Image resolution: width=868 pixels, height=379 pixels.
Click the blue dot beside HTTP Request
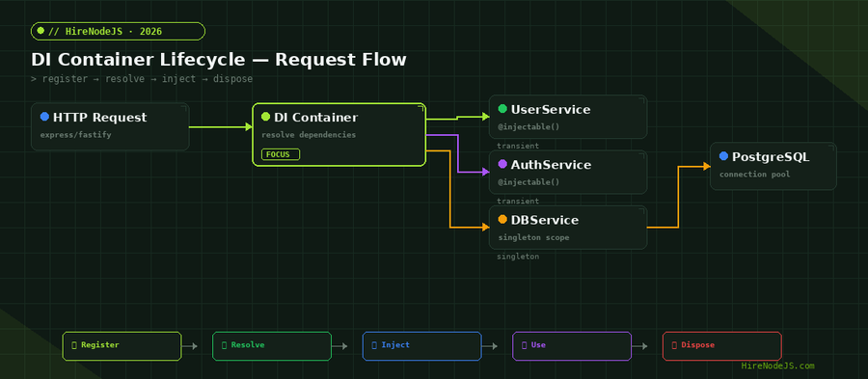pyautogui.click(x=44, y=117)
